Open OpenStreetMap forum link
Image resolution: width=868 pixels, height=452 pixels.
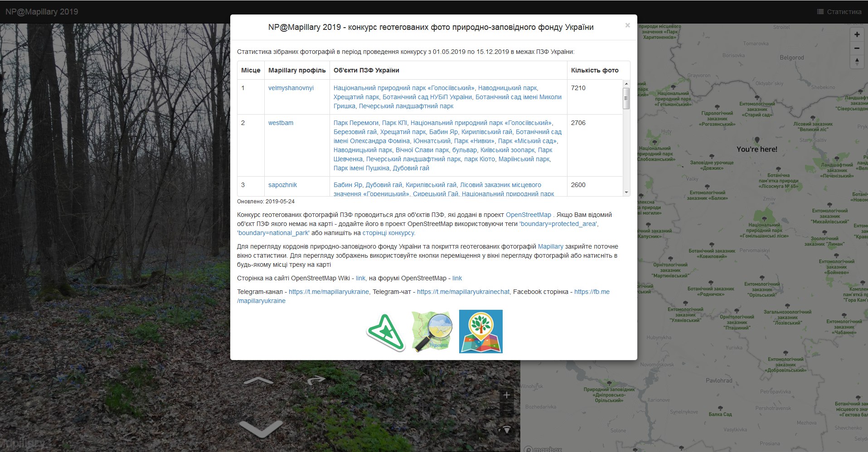(457, 278)
